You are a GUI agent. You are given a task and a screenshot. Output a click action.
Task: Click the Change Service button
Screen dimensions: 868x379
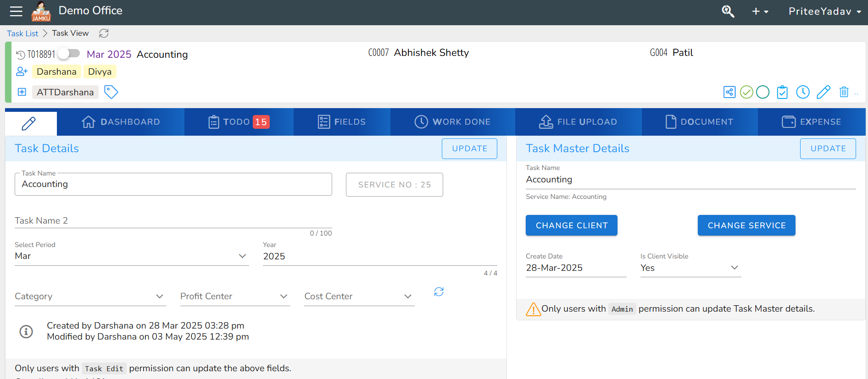[746, 225]
